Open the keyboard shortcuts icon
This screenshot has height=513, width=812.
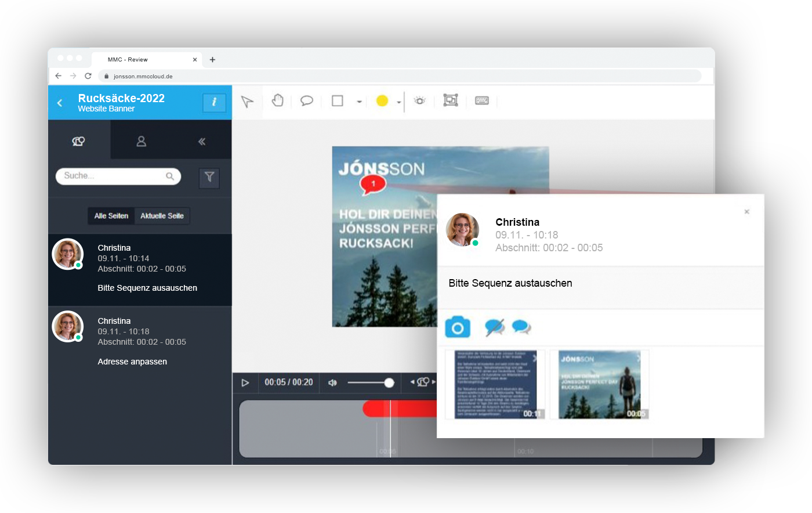[x=482, y=100]
